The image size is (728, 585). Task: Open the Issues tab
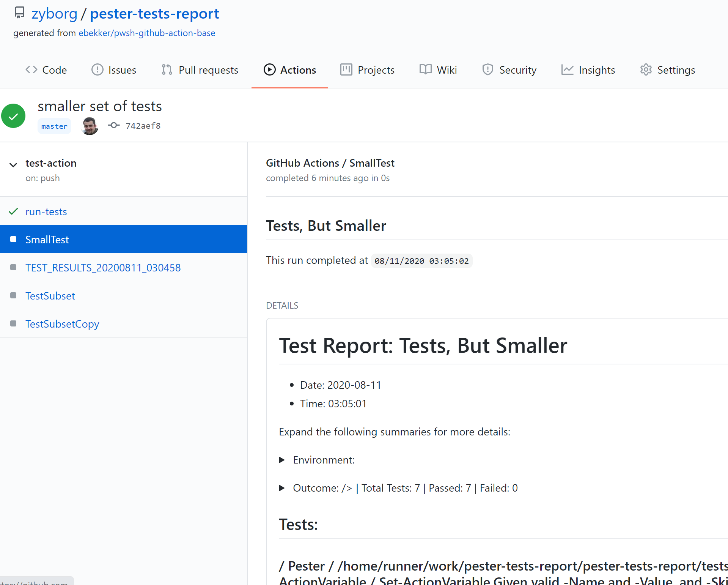point(114,70)
